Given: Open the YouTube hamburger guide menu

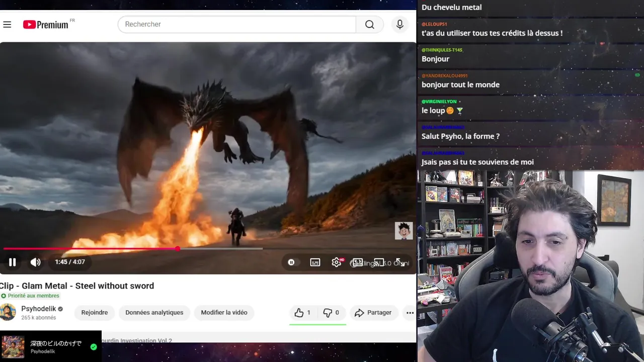Looking at the screenshot, I should pyautogui.click(x=7, y=24).
